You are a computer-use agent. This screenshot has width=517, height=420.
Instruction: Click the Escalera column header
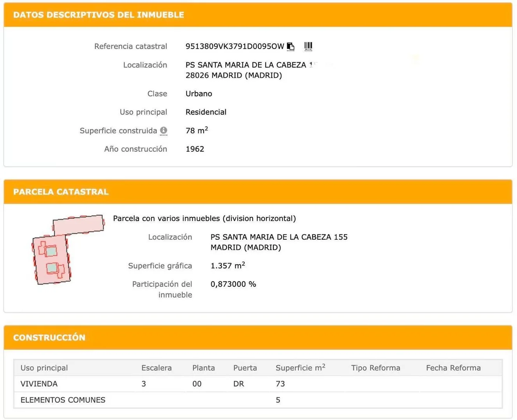[x=156, y=368]
